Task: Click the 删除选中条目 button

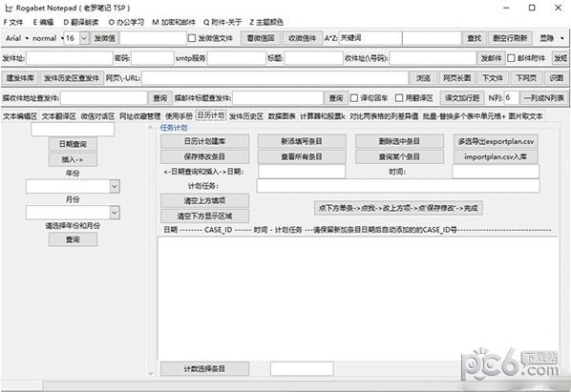Action: [399, 141]
